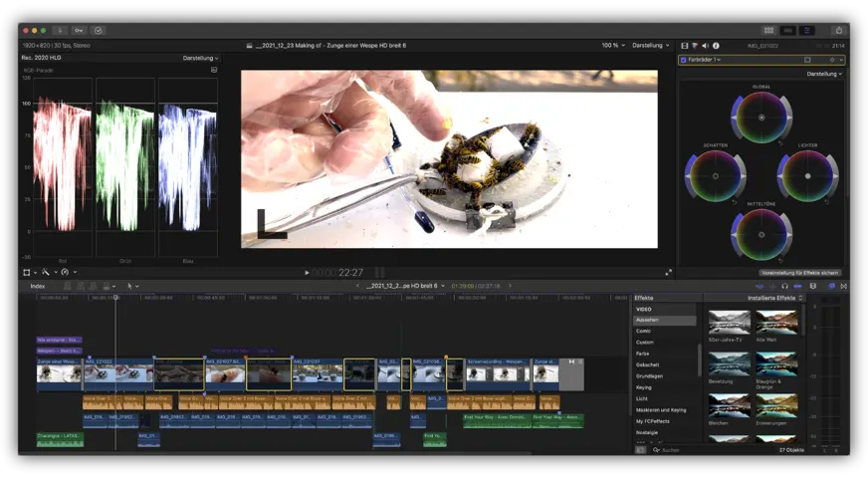Open the color inspector triangle icon
This screenshot has width=868, height=478.
695,46
